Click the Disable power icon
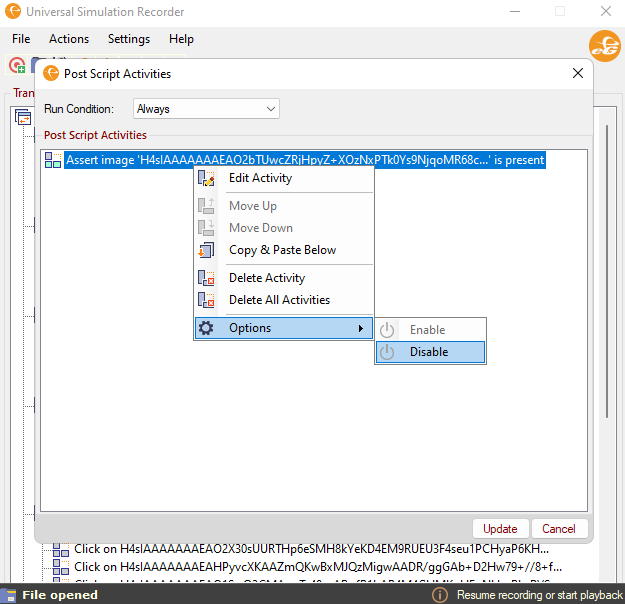Image resolution: width=625 pixels, height=604 pixels. point(388,352)
